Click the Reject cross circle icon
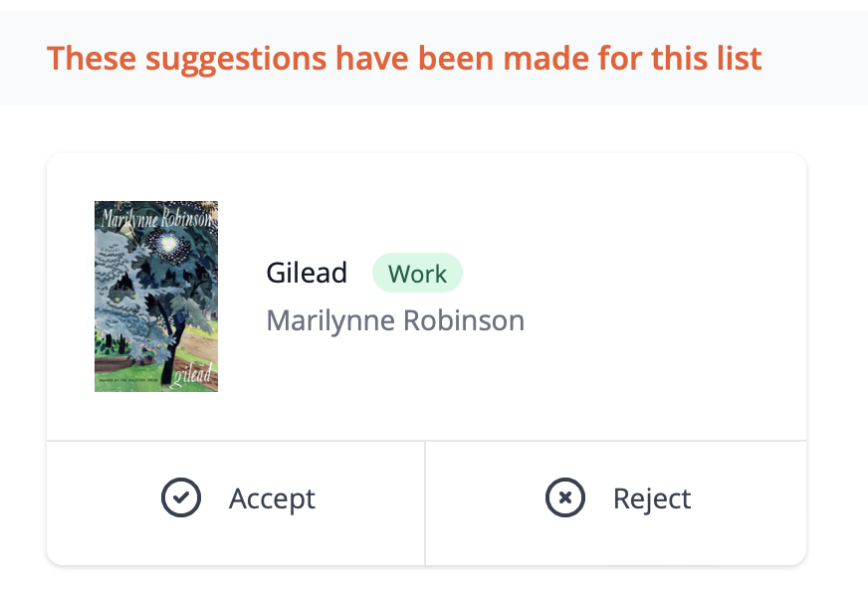The image size is (868, 591). click(x=565, y=497)
